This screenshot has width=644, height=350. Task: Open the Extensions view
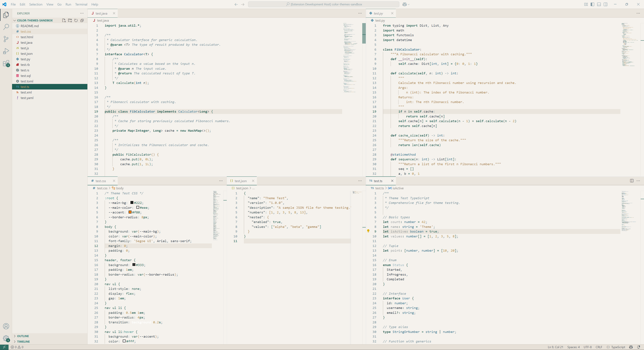[x=6, y=63]
